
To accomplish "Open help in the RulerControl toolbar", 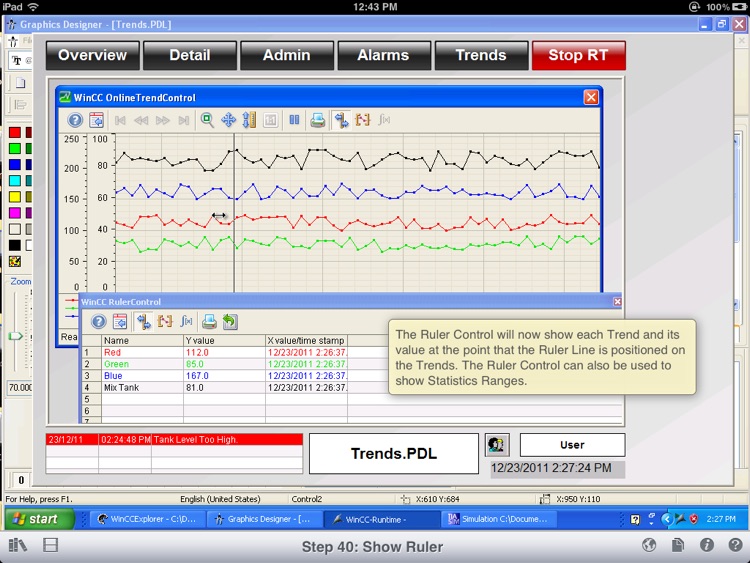I will click(99, 321).
